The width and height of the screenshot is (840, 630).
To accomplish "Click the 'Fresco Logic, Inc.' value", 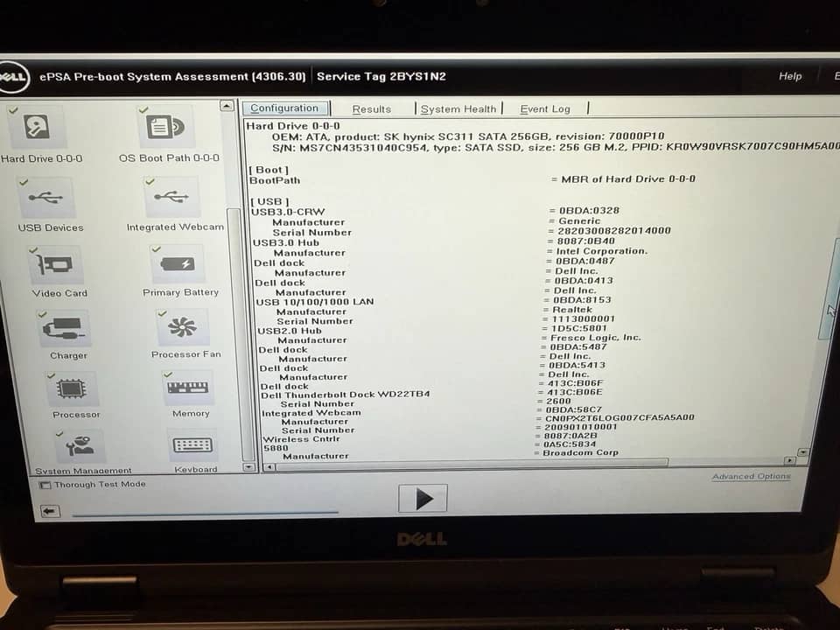I will (596, 338).
